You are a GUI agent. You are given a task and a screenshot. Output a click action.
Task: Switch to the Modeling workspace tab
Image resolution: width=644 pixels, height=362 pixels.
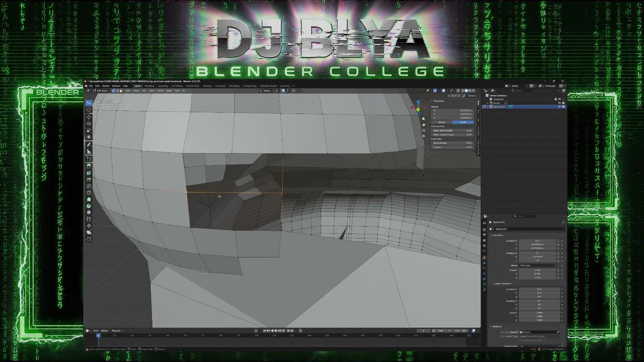(x=149, y=85)
